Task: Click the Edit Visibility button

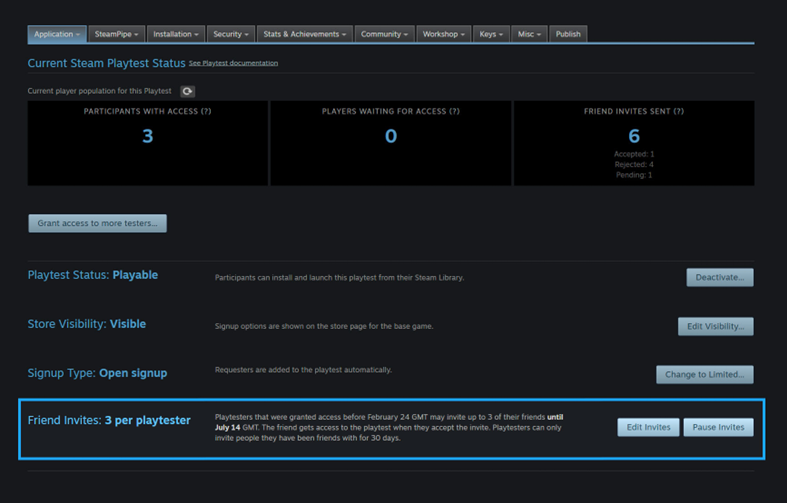Action: coord(715,326)
